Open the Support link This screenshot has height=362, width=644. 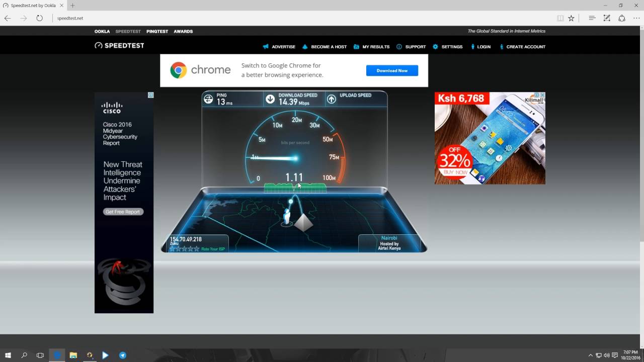pyautogui.click(x=416, y=47)
